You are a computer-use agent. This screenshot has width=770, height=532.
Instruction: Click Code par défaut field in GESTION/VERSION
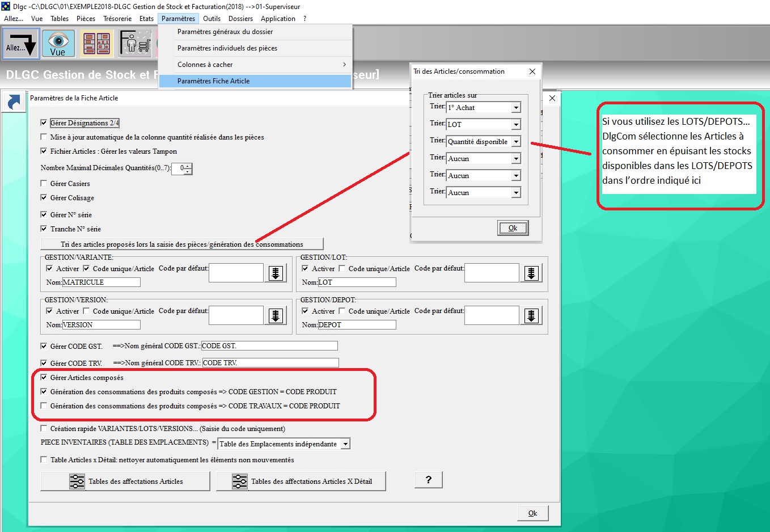[x=236, y=315]
